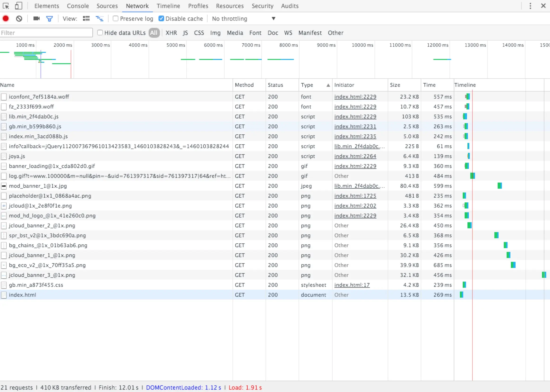Uncheck the Disable cache checkbox
The height and width of the screenshot is (392, 550).
(x=161, y=19)
